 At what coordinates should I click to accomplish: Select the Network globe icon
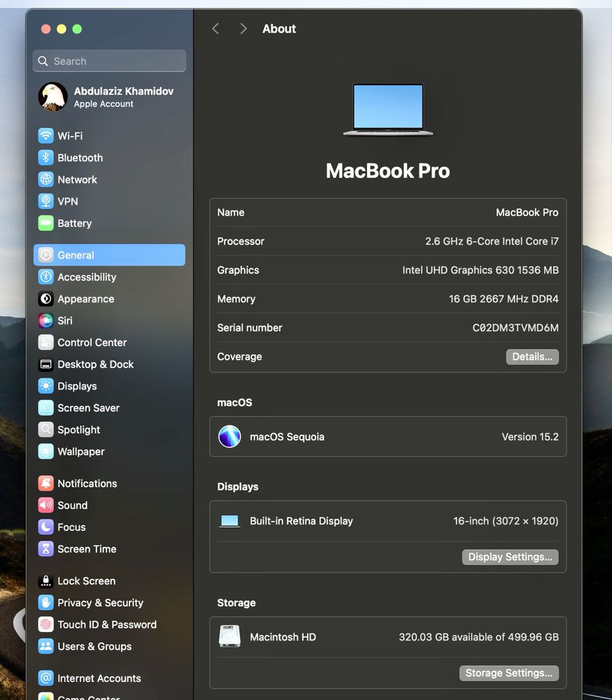point(45,179)
